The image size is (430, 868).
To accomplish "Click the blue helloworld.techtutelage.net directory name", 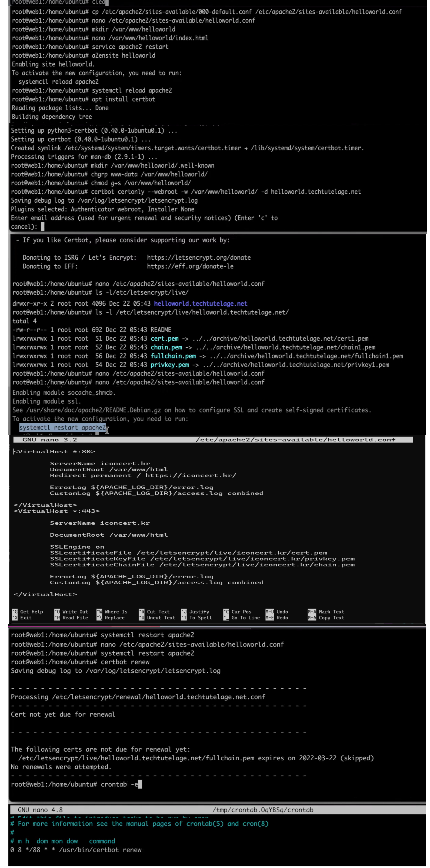I will click(200, 303).
